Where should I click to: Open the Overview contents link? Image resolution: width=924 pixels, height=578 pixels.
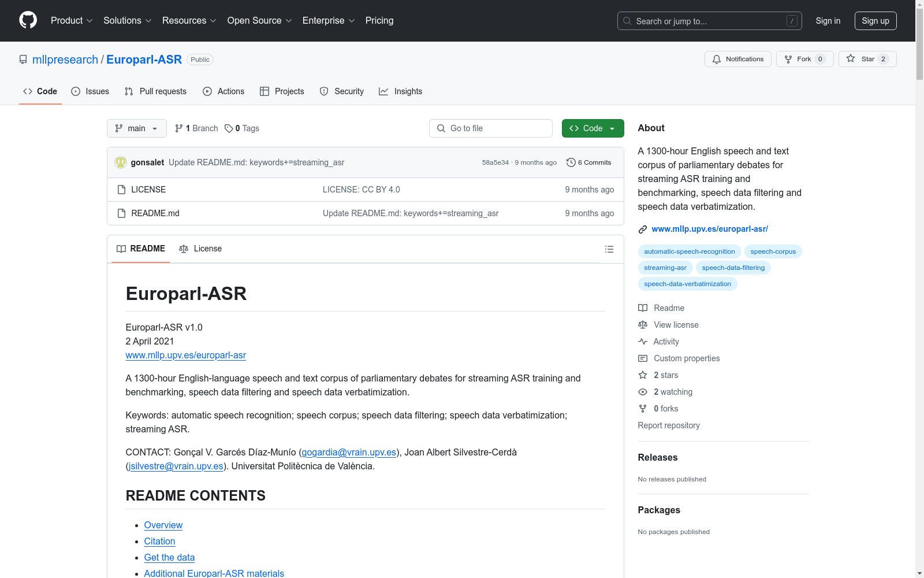[163, 525]
